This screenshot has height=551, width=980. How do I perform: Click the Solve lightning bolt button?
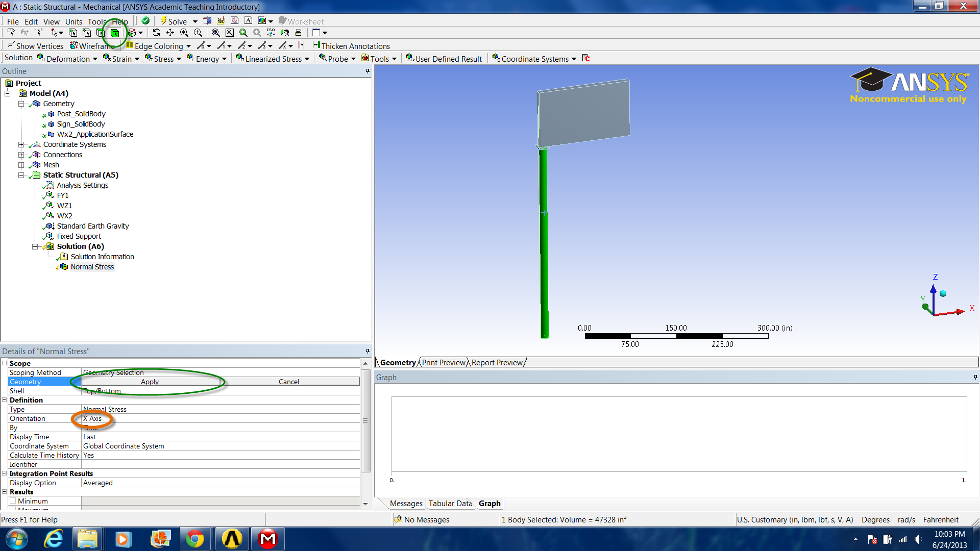click(174, 21)
